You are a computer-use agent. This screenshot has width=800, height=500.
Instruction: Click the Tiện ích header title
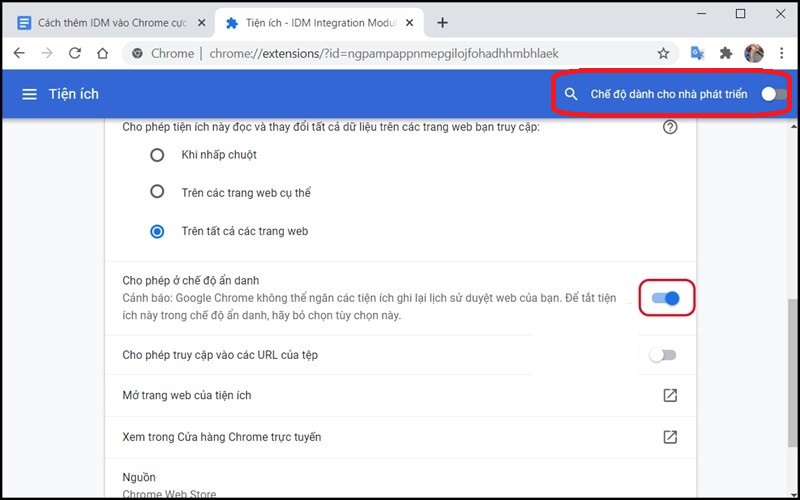(74, 94)
